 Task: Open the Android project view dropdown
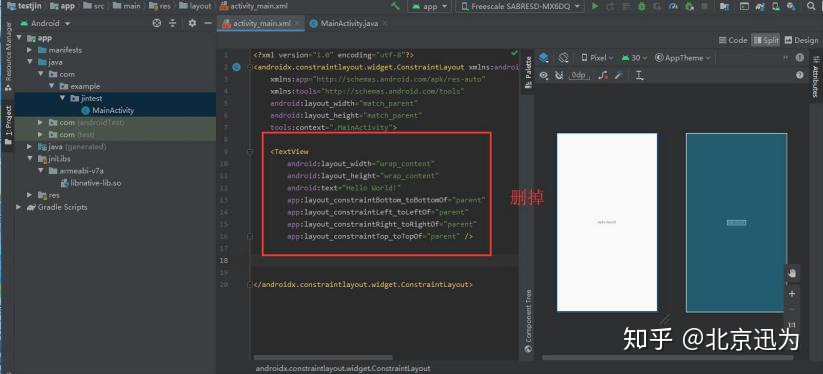[45, 24]
